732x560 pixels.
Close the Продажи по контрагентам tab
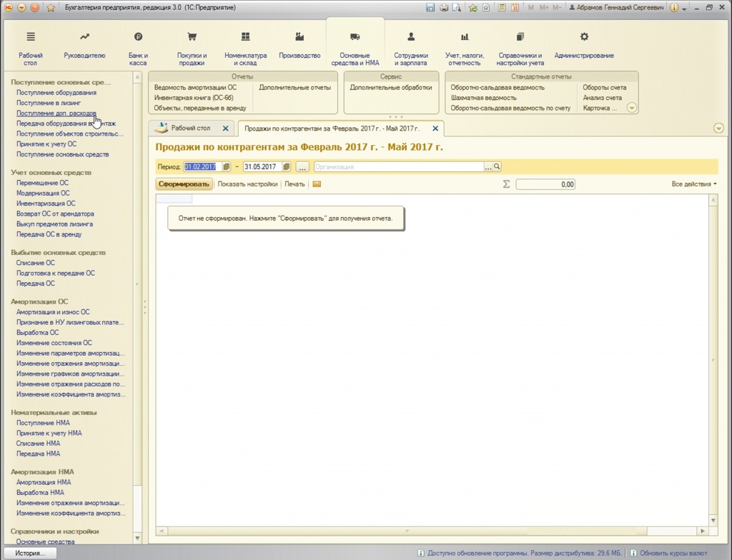tap(435, 129)
